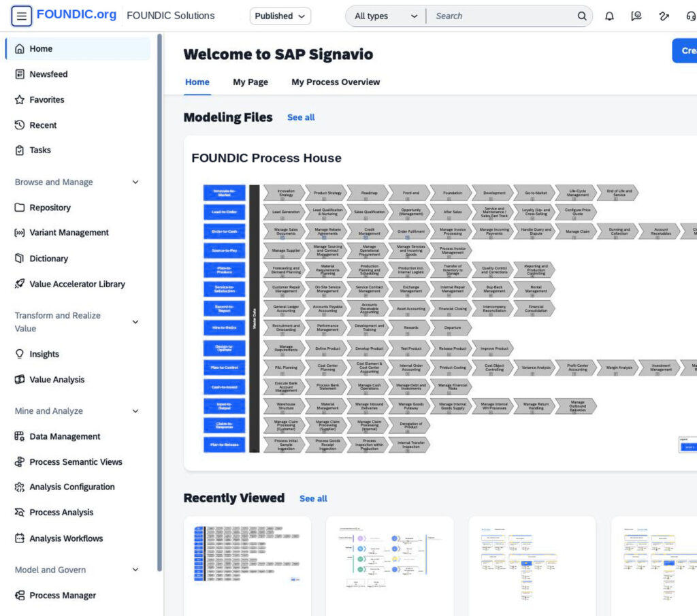Collapse the Mine and Analyze section
697x616 pixels.
coord(135,411)
